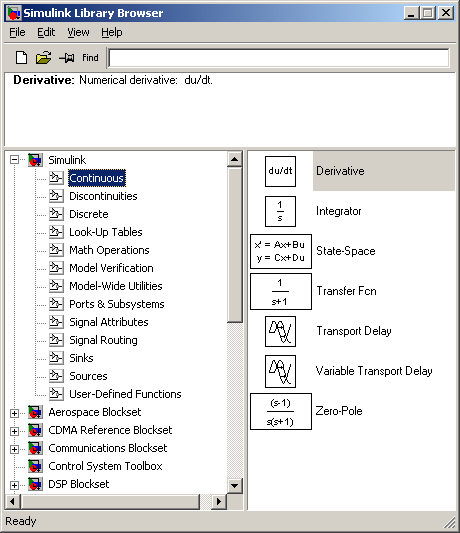
Task: Click the Sources library icon
Action: click(x=56, y=376)
